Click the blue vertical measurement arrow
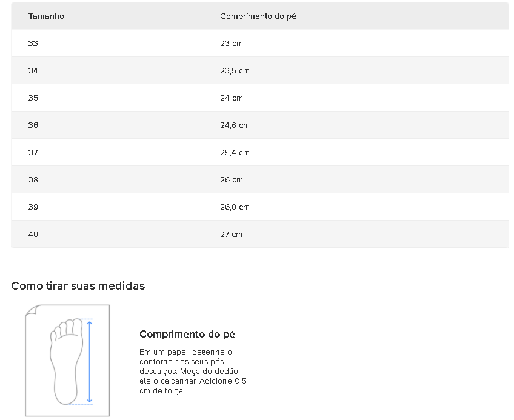 click(90, 362)
